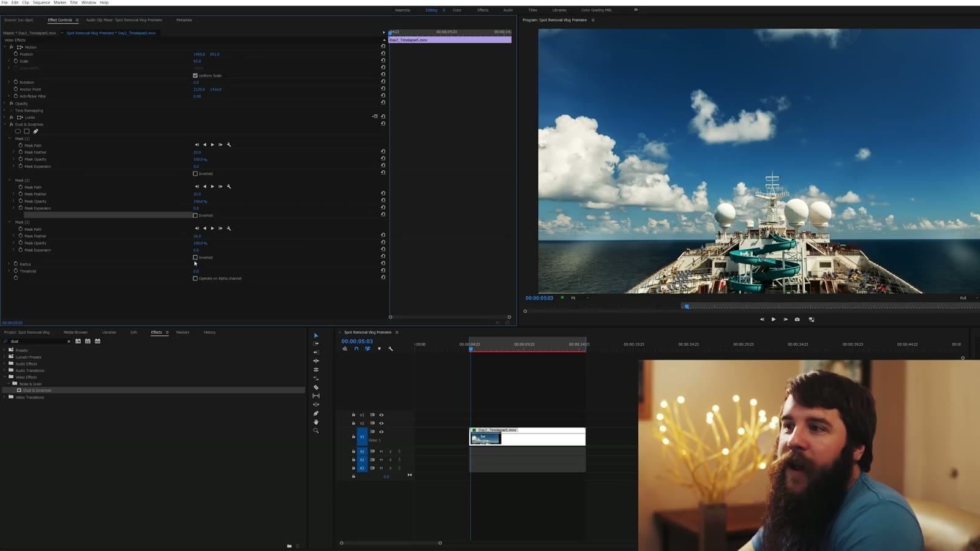Select the Track Select Forward tool
The width and height of the screenshot is (980, 551).
316,343
